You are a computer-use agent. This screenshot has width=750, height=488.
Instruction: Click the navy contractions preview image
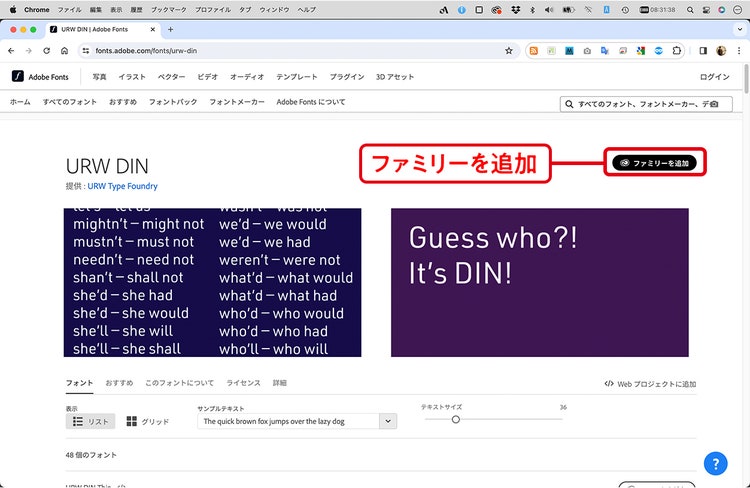pyautogui.click(x=212, y=282)
